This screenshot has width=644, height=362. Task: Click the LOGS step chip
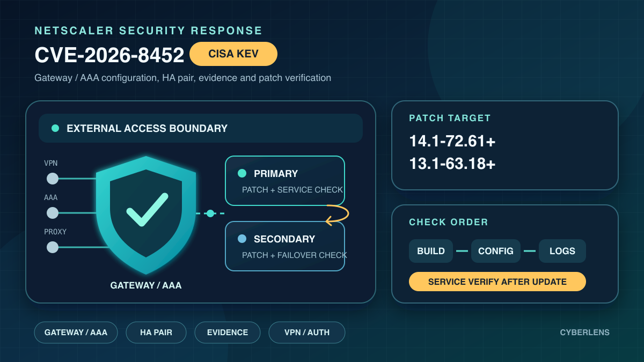tap(562, 251)
